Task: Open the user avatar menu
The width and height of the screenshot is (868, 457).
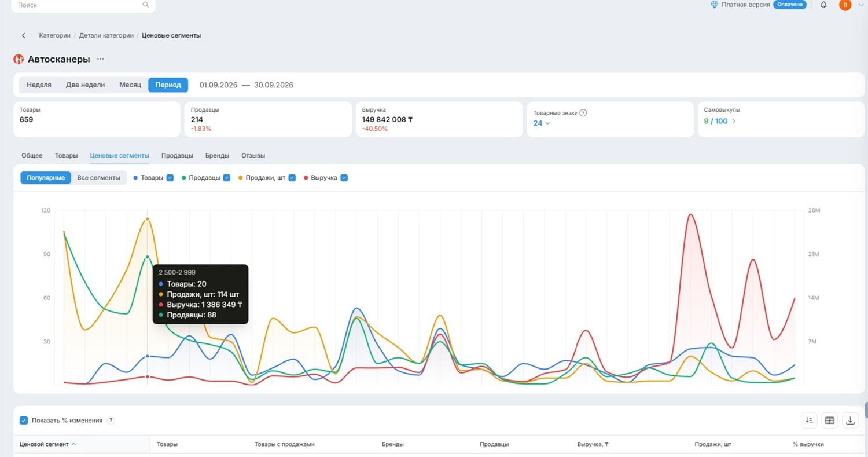Action: coord(845,5)
